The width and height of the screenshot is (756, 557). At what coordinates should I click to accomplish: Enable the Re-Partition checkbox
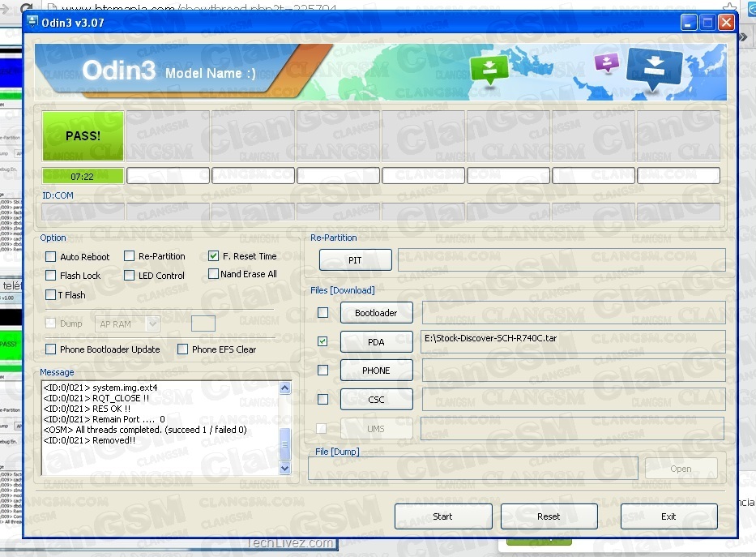[129, 256]
